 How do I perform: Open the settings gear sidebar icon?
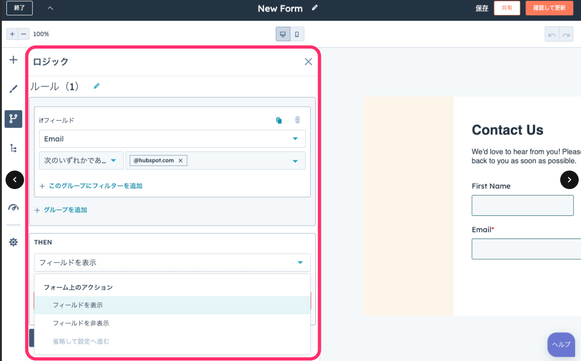pyautogui.click(x=13, y=242)
